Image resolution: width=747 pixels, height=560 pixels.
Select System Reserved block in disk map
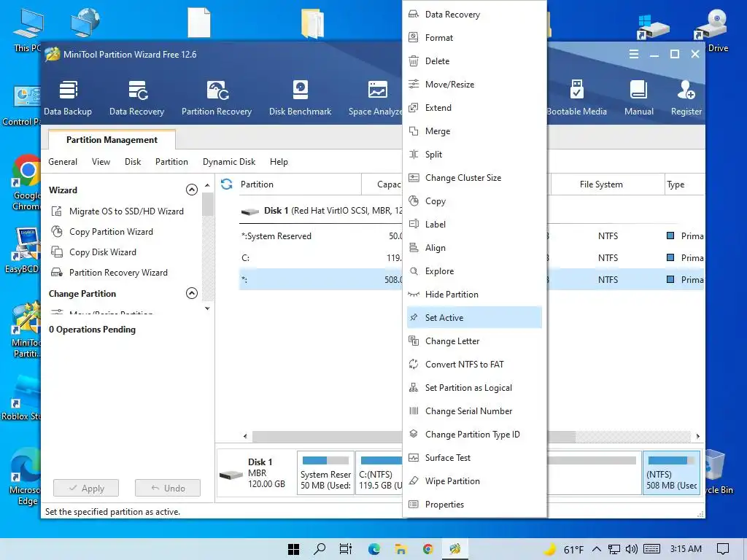tap(325, 473)
